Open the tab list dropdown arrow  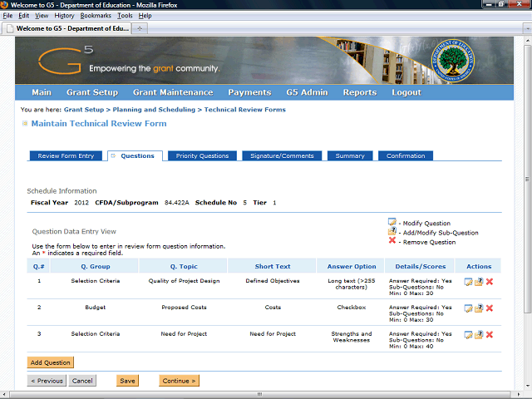click(527, 28)
